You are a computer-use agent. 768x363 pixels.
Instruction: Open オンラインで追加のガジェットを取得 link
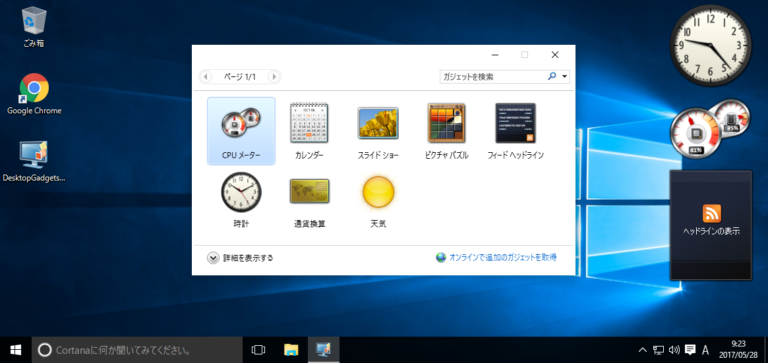point(503,257)
